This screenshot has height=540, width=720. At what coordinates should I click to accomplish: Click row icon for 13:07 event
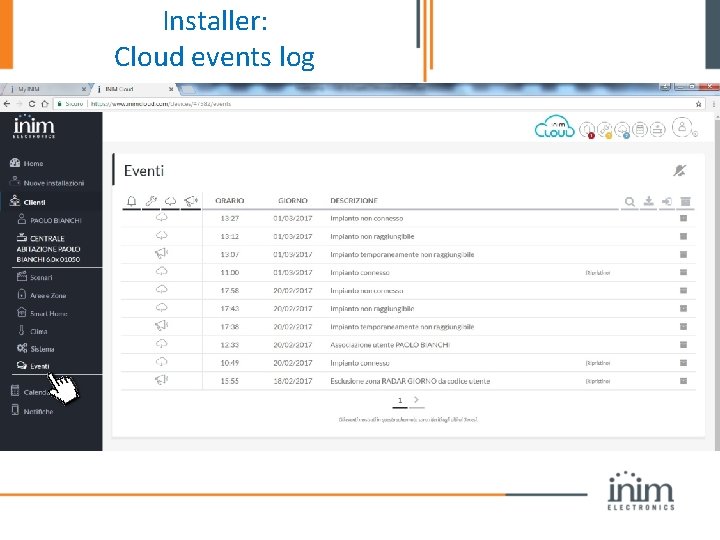pos(683,254)
